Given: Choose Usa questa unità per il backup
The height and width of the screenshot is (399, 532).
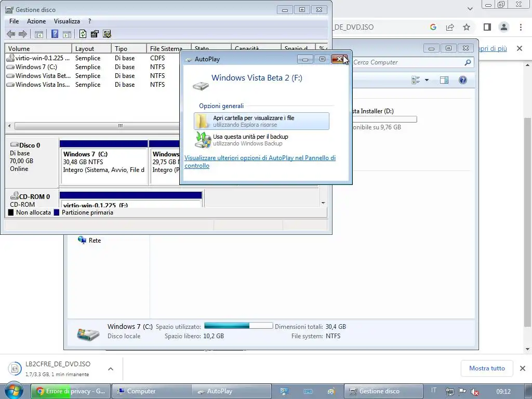Looking at the screenshot, I should tap(262, 140).
